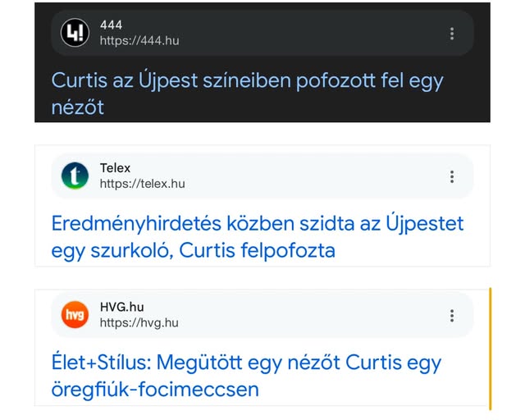This screenshot has height=420, width=525.
Task: Open three-dot menu for HVG.hu result
Action: tap(452, 316)
